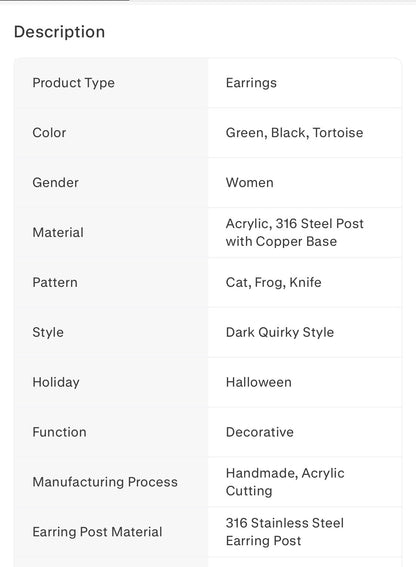Click 316 Stainless Steel Earring Post text
The height and width of the screenshot is (567, 416).
click(x=285, y=532)
